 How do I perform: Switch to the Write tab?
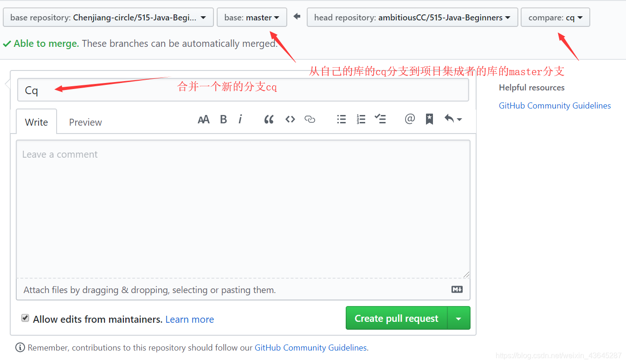point(36,122)
